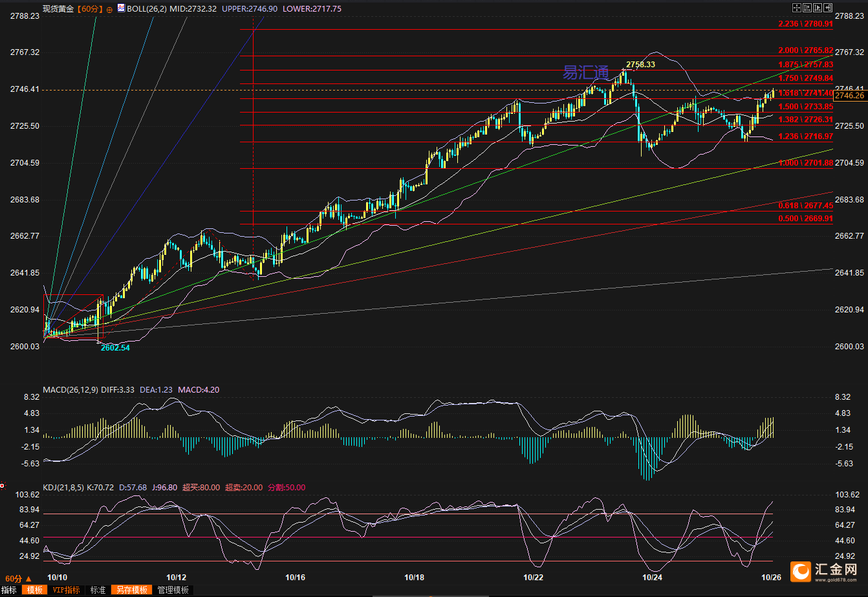Click the play-forward chart replay icon
The height and width of the screenshot is (597, 868).
(818, 8)
